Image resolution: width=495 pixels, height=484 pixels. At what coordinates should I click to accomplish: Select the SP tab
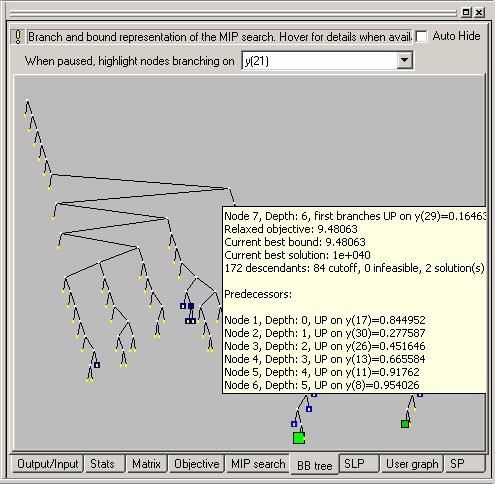pos(457,464)
